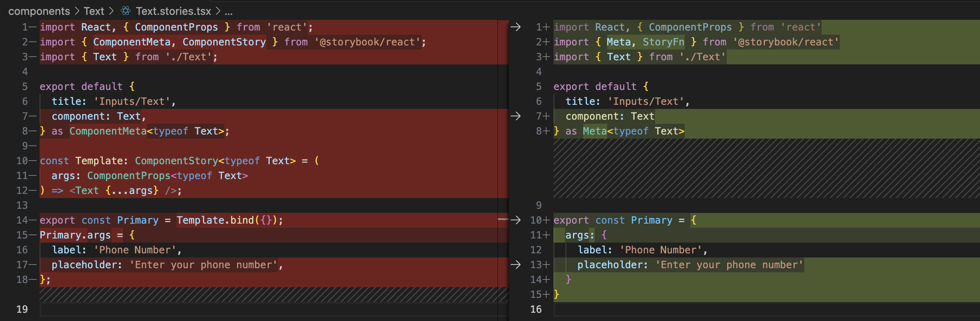Click 'Inputs/Text' title string in right pane

[x=646, y=101]
